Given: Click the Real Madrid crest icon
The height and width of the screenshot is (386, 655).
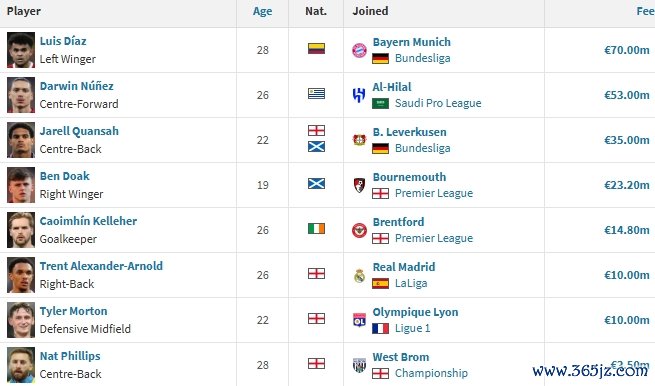Looking at the screenshot, I should (x=359, y=275).
